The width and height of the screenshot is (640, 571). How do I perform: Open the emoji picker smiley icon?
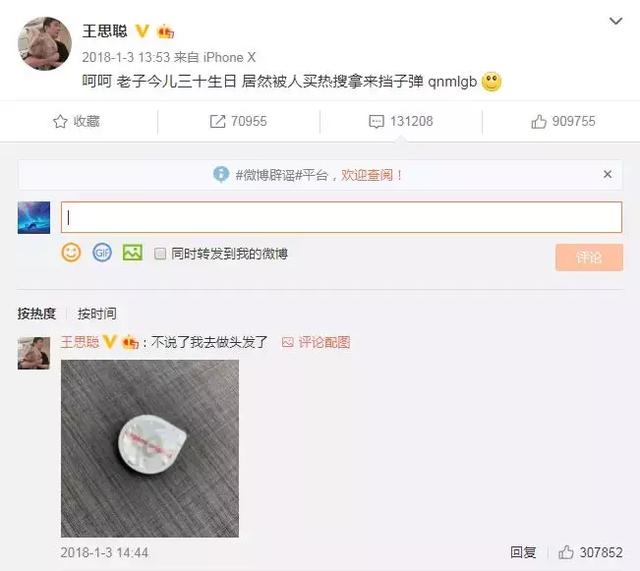tap(71, 253)
